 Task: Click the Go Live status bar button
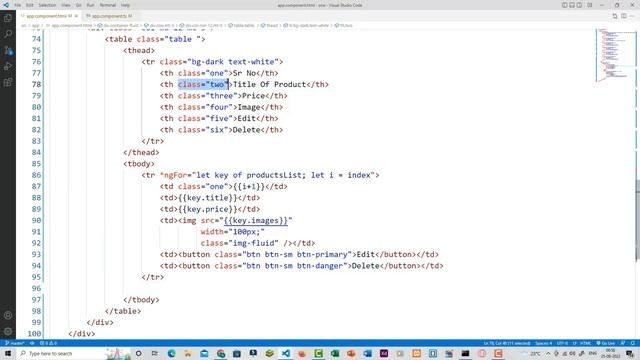click(x=606, y=343)
